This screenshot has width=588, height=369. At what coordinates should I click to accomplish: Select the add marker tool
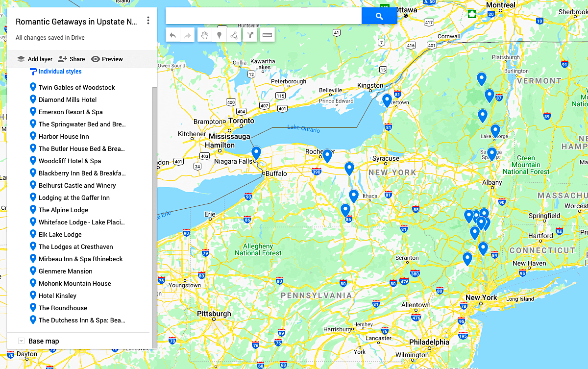pyautogui.click(x=219, y=35)
